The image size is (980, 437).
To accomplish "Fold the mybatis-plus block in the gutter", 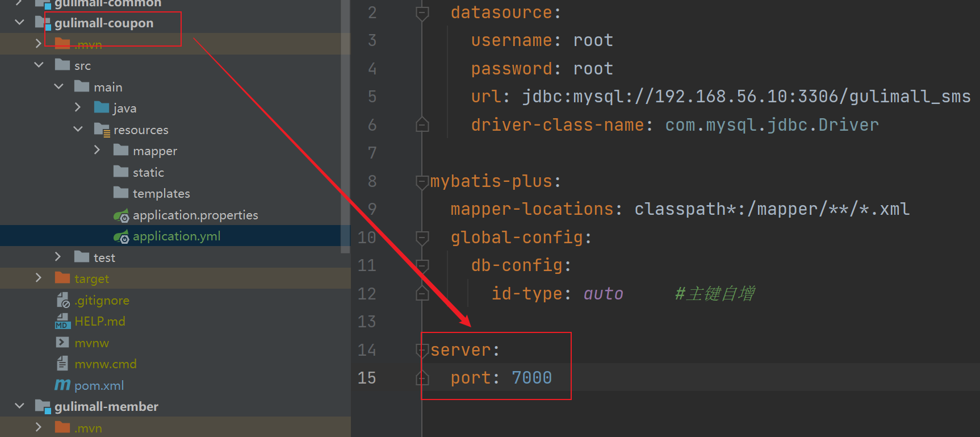I will (422, 181).
